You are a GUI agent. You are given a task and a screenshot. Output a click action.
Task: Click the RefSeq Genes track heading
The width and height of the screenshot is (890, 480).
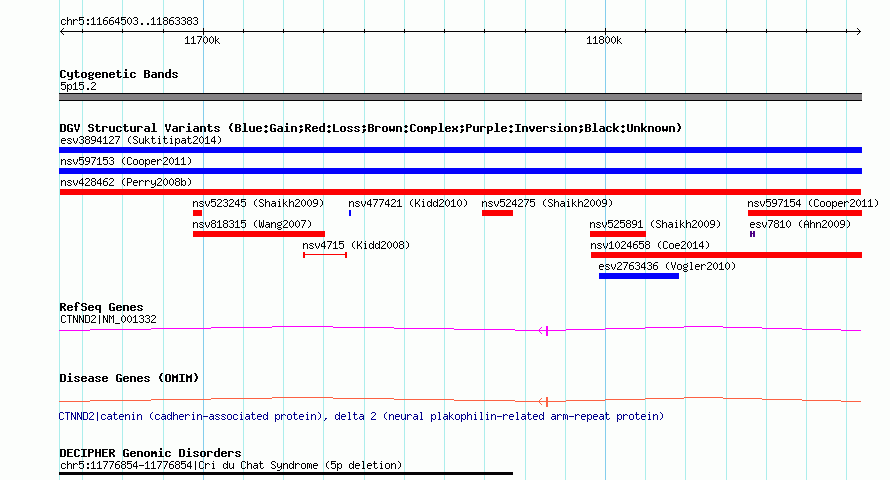pyautogui.click(x=101, y=307)
